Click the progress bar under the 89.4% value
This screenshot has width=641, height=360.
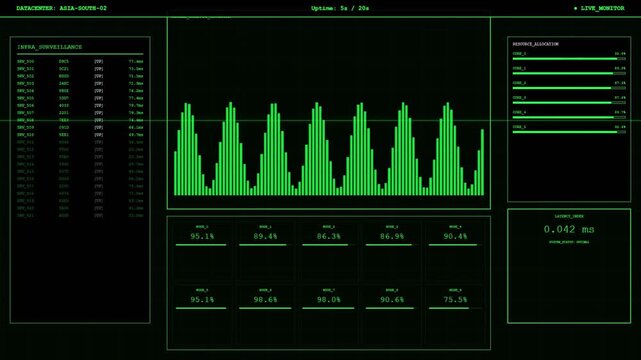point(265,245)
